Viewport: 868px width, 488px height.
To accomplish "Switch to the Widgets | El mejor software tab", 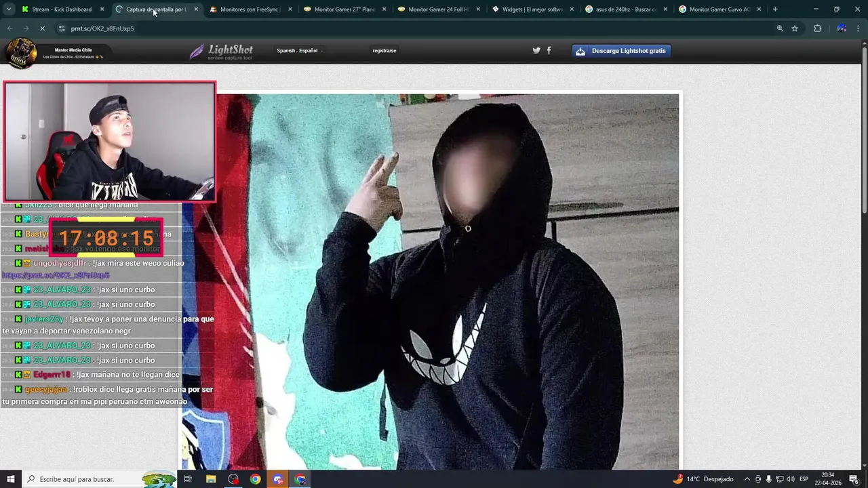I will tap(532, 9).
